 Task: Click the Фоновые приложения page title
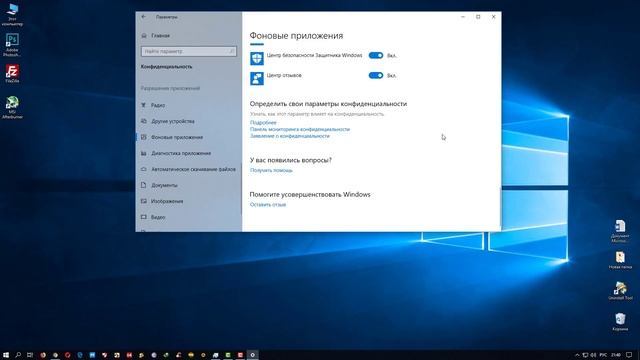(x=296, y=36)
